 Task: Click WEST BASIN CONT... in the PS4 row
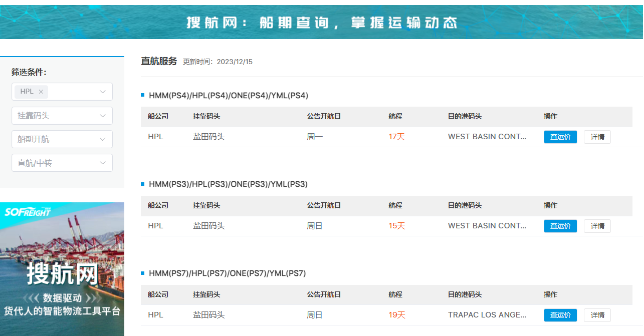coord(487,137)
